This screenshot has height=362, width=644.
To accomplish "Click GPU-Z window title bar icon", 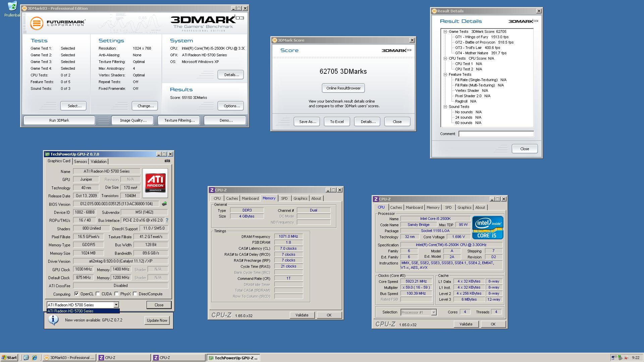I will (47, 154).
